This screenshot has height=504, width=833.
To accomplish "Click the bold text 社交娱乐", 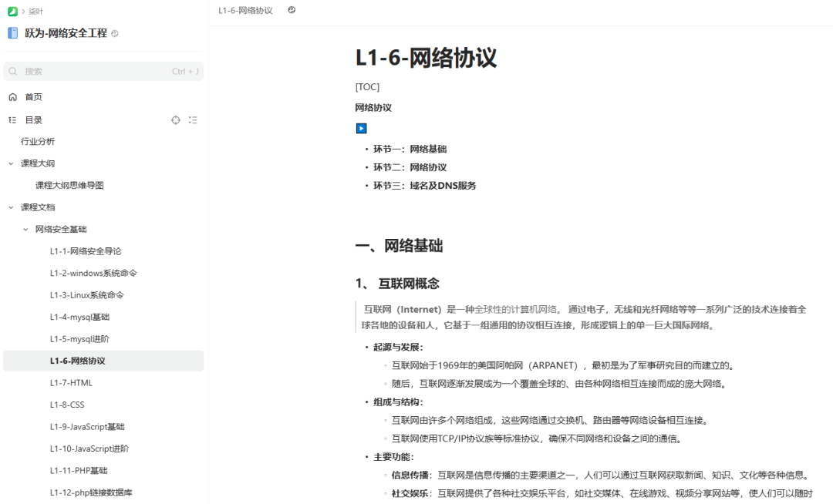I will point(410,493).
